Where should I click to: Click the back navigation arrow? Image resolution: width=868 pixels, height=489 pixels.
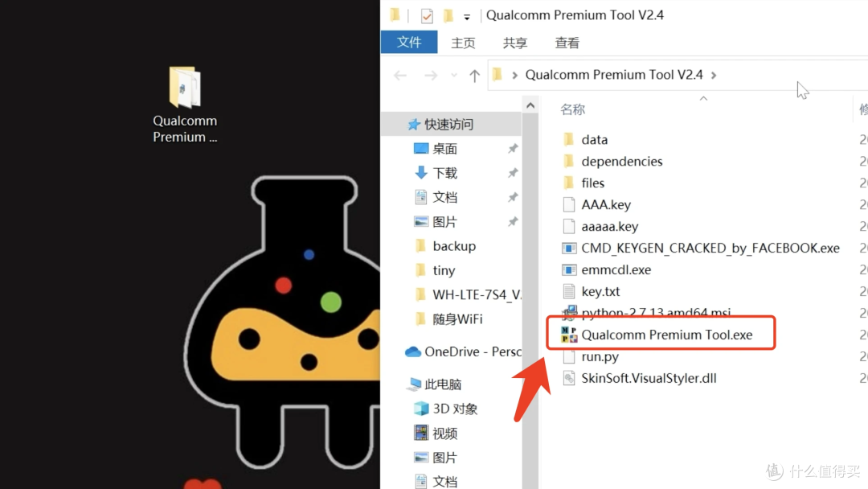(400, 76)
